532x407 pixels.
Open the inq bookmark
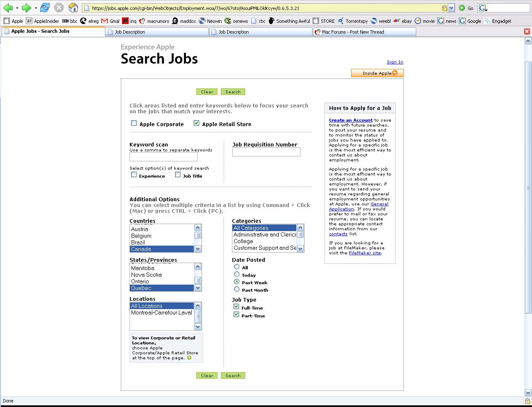129,21
